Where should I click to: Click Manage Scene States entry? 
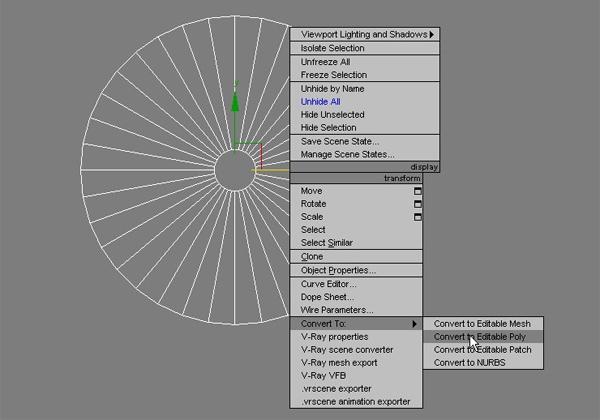point(347,154)
